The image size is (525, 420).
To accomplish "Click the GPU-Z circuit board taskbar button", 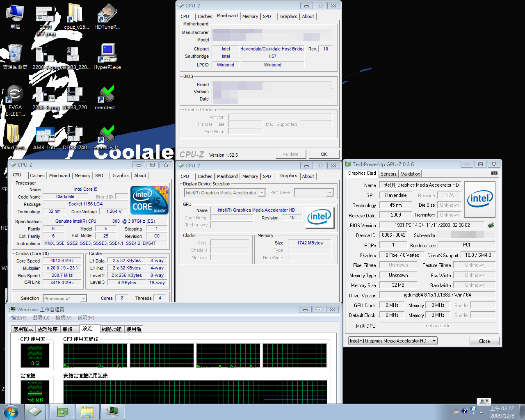I will tap(62, 412).
